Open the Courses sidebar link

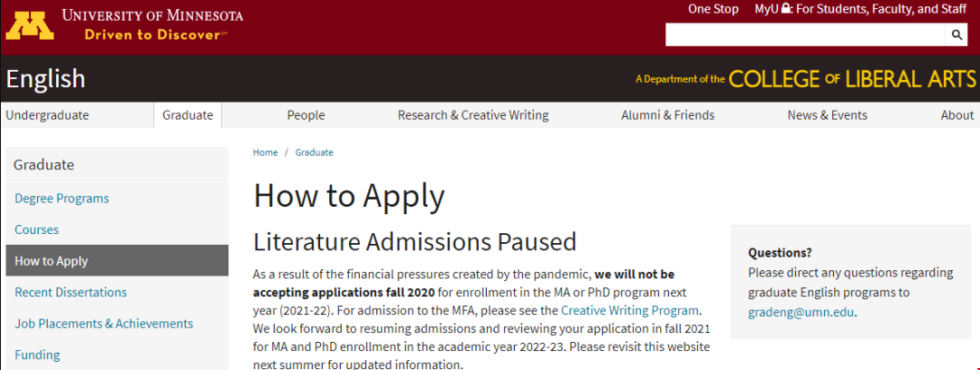pos(36,229)
